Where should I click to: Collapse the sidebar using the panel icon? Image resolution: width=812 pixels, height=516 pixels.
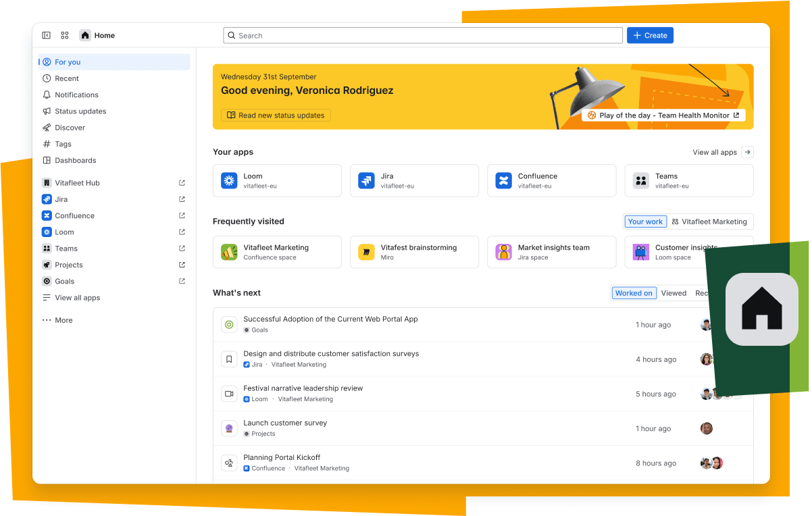(x=47, y=35)
